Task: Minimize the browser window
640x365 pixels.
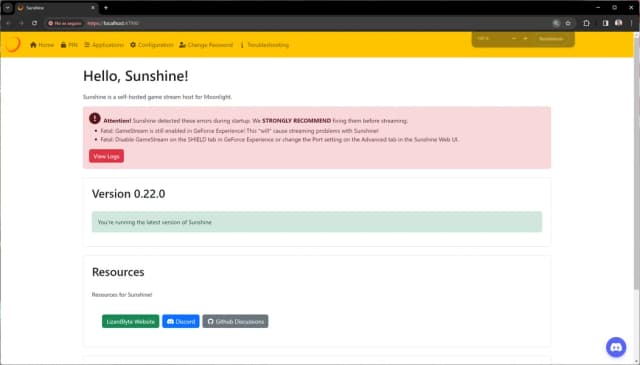Action: coord(598,8)
